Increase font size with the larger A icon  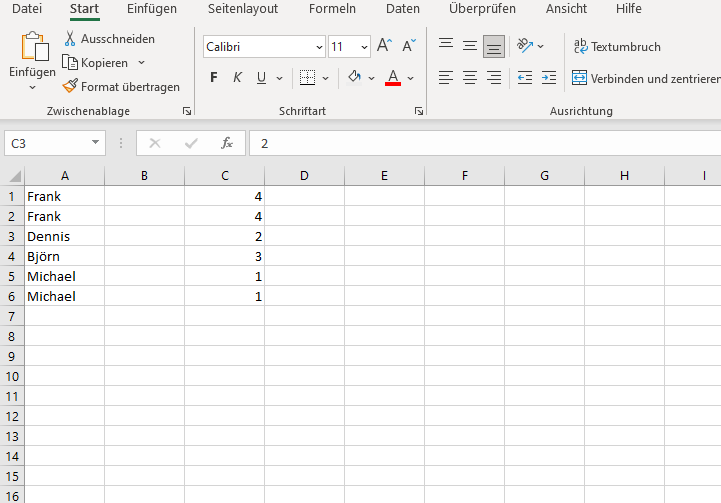(384, 46)
